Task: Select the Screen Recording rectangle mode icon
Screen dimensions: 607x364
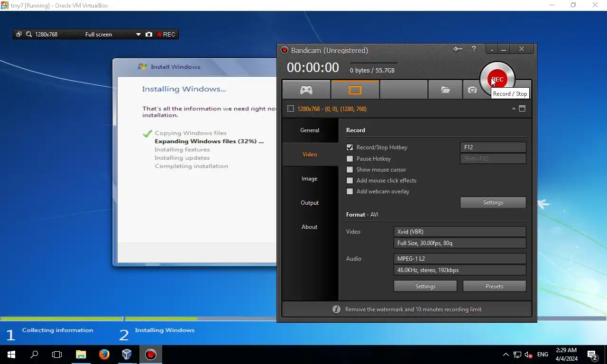Action: [355, 90]
